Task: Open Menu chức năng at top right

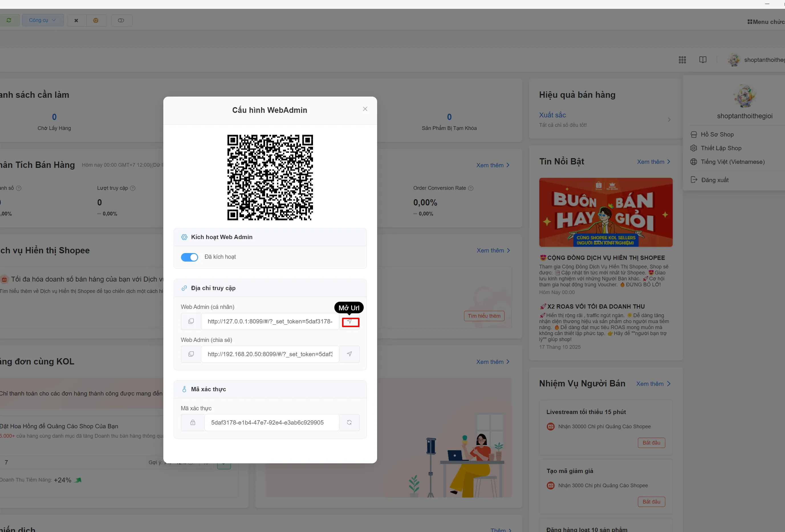Action: pyautogui.click(x=766, y=22)
